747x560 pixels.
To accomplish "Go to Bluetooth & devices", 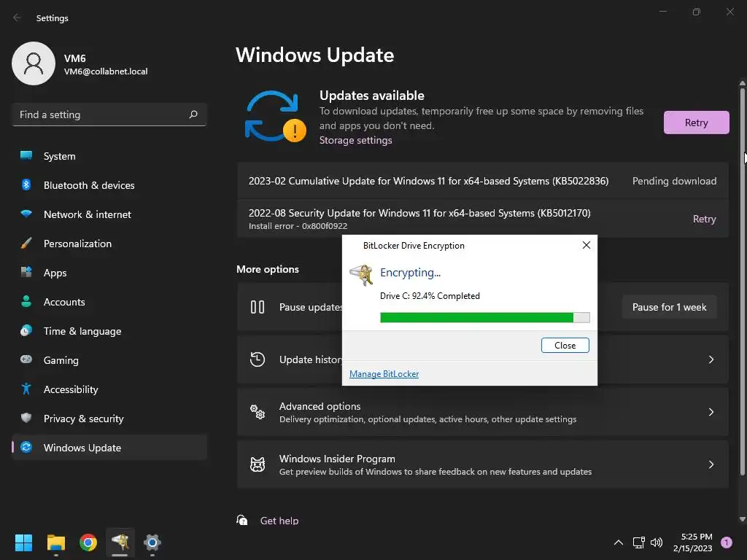I will coord(109,185).
